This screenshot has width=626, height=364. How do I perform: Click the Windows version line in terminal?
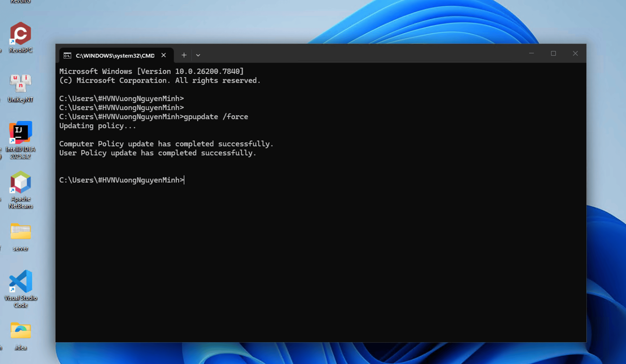coord(151,71)
